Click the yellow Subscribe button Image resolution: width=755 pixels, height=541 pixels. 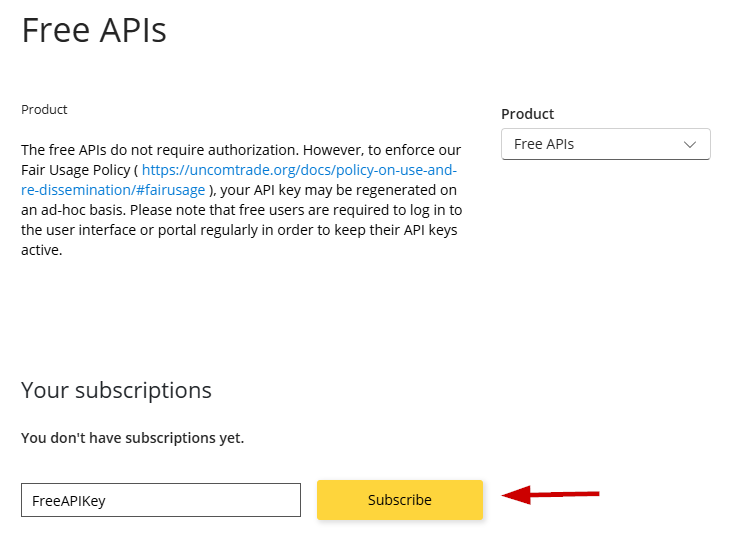coord(399,500)
